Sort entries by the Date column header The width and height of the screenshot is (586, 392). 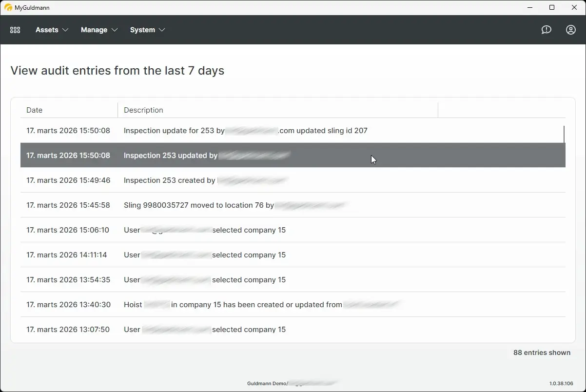(x=34, y=110)
